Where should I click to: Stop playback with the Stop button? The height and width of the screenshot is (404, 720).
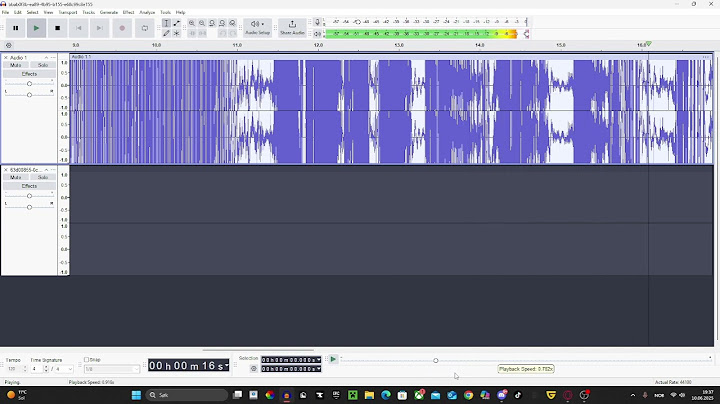pyautogui.click(x=57, y=28)
